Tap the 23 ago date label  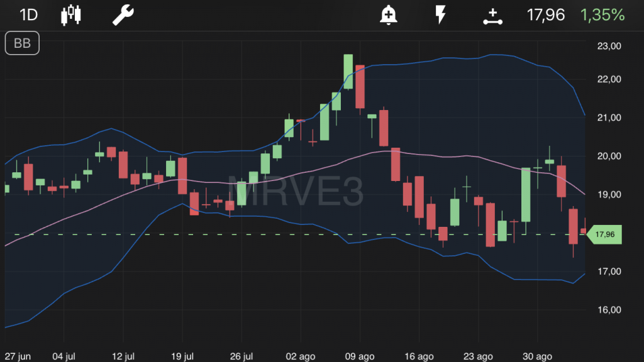click(x=478, y=356)
